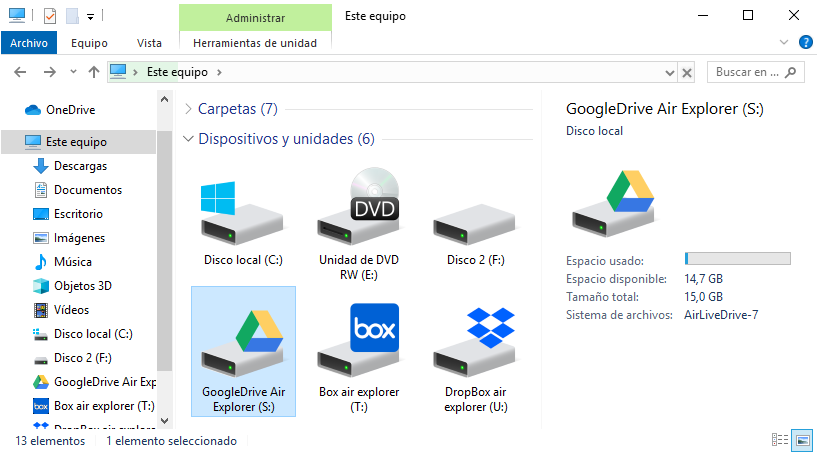Click the navigation pane scroll up arrow
Screen dimensions: 818x453
point(164,99)
